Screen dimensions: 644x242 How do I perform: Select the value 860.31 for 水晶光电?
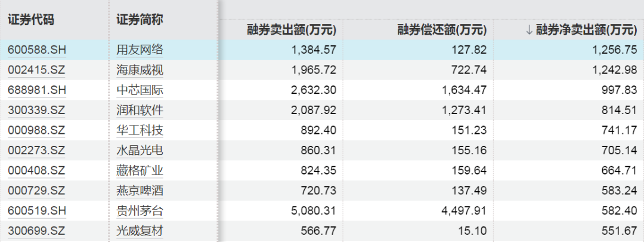pos(318,151)
